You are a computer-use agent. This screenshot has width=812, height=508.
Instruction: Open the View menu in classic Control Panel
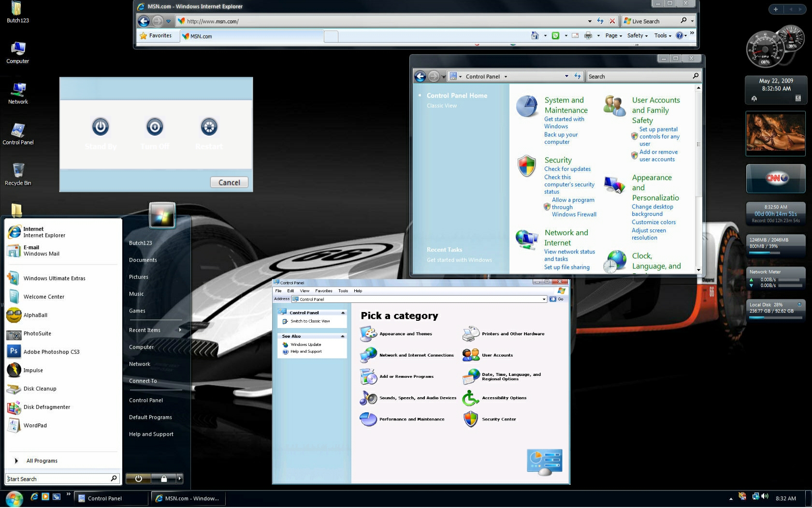304,291
